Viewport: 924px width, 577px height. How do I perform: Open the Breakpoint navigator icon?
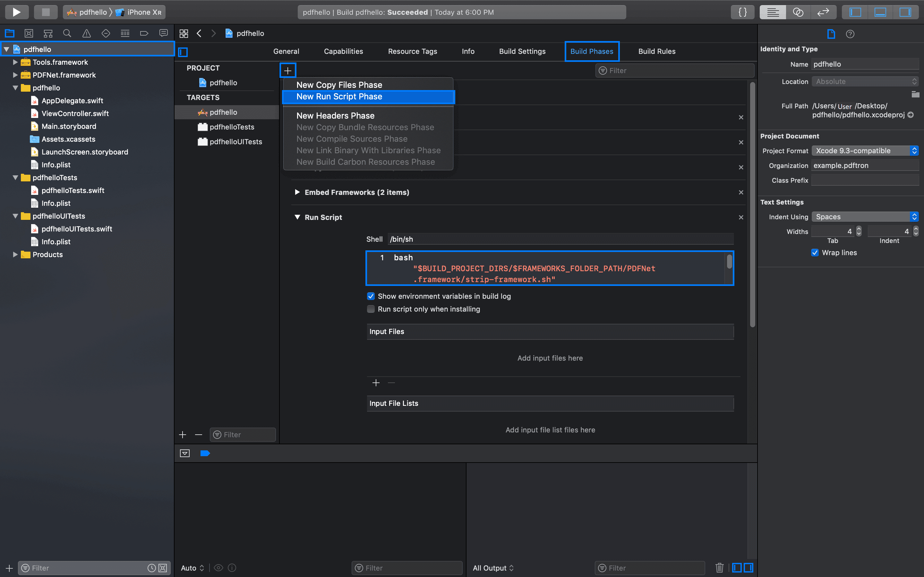[x=144, y=34]
